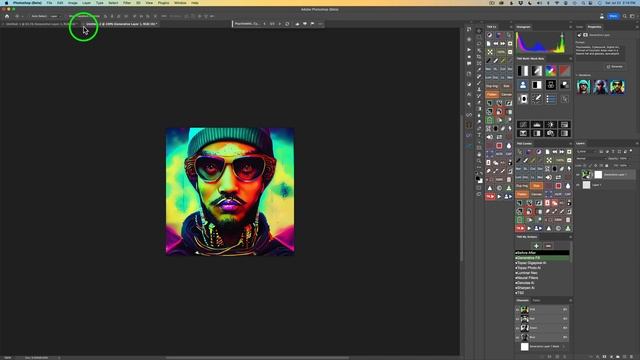Open the layer filter kind dropdown
This screenshot has height=360, width=640.
(587, 151)
